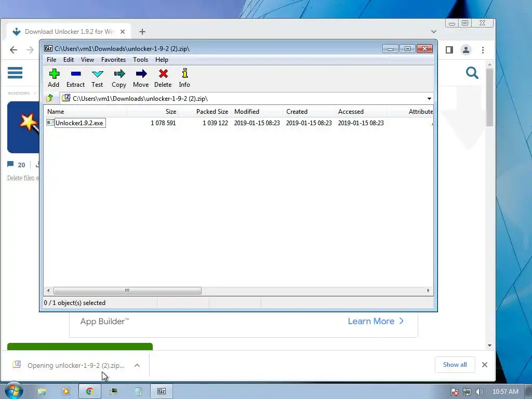Open the Favorites menu in 7-Zip
The height and width of the screenshot is (399, 532).
point(113,60)
